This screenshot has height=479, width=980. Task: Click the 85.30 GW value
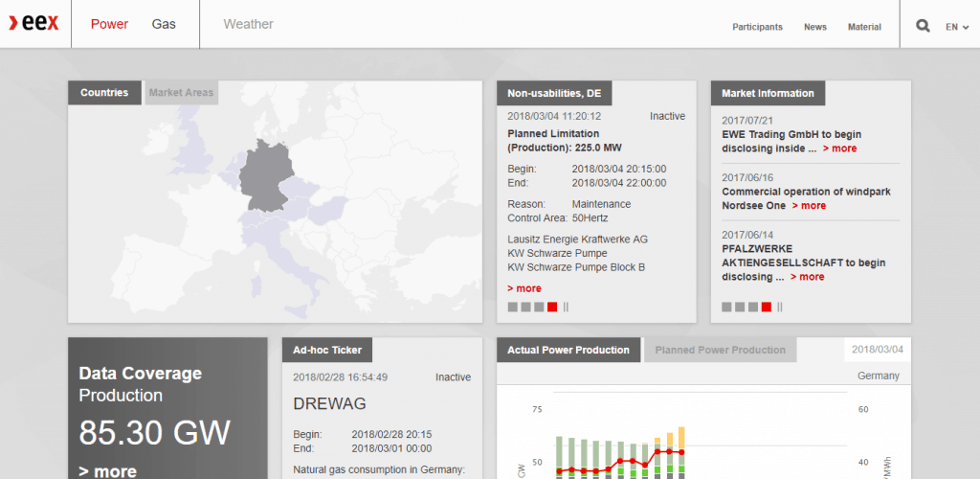click(x=155, y=433)
